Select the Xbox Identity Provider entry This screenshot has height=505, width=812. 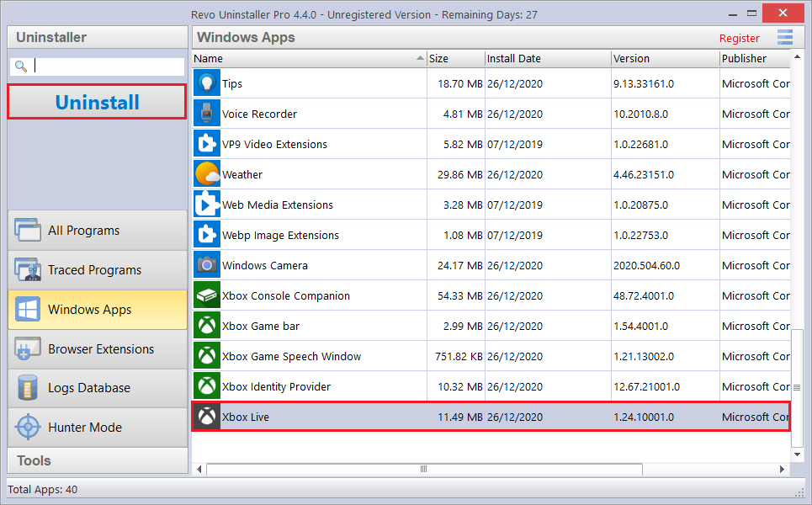coord(276,387)
